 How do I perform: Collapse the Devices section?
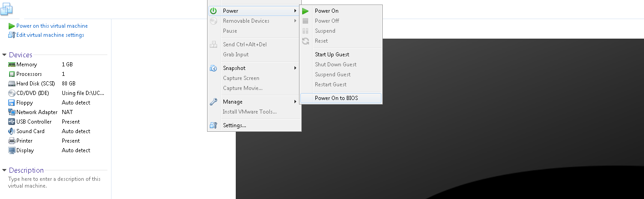click(5, 55)
